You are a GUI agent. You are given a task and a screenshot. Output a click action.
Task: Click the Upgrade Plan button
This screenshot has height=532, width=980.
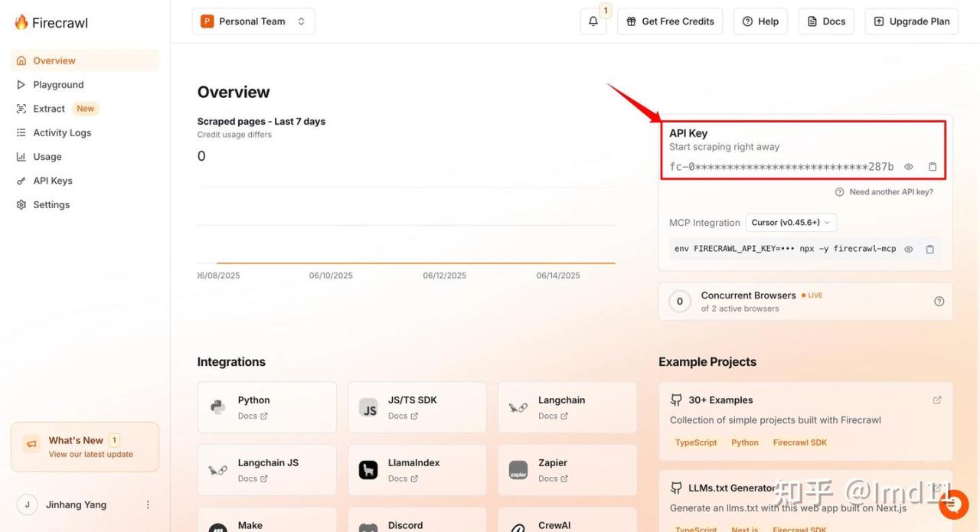point(911,21)
